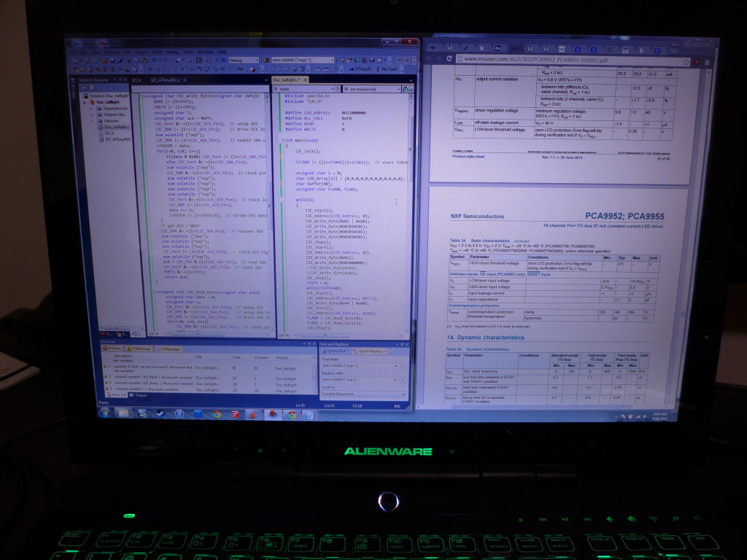Bookmark the page with the star icon
This screenshot has height=560, width=747.
[686, 61]
